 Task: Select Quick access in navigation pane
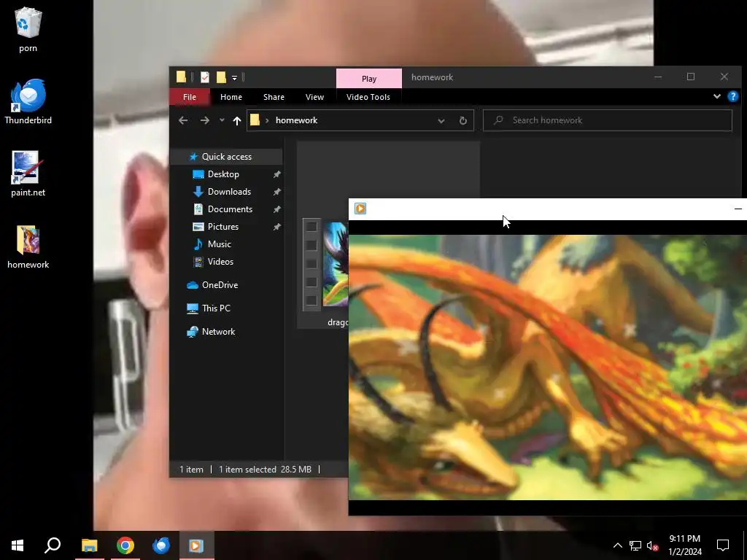click(x=226, y=157)
